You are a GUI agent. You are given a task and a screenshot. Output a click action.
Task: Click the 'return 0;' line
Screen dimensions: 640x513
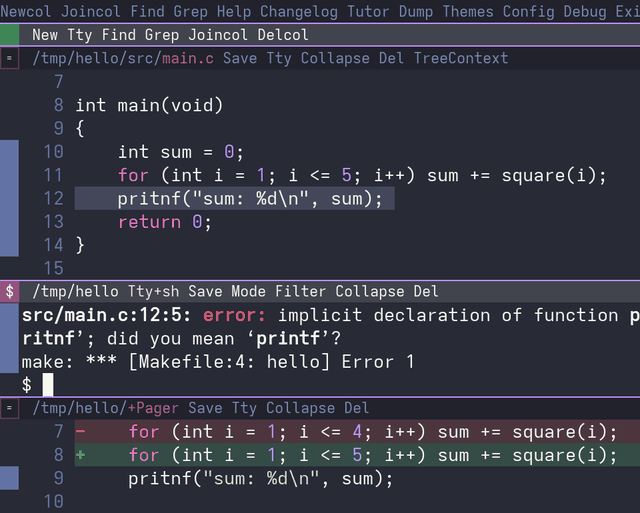click(x=164, y=222)
